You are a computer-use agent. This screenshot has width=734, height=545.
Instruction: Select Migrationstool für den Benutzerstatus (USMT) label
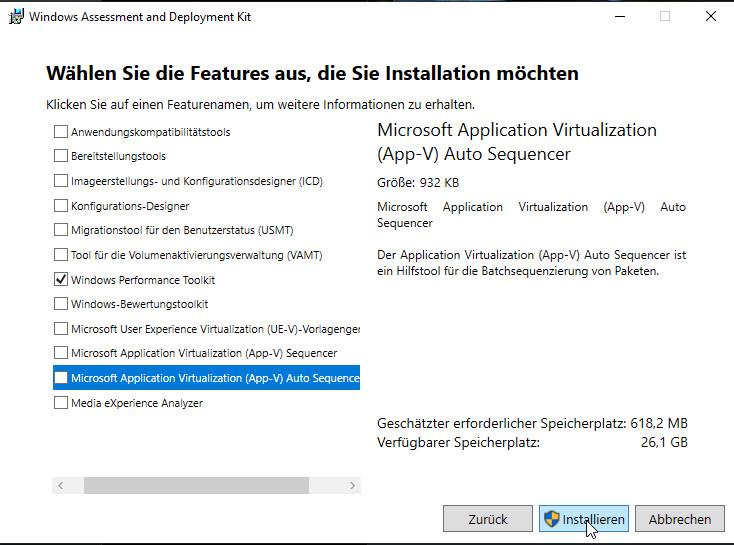click(181, 230)
